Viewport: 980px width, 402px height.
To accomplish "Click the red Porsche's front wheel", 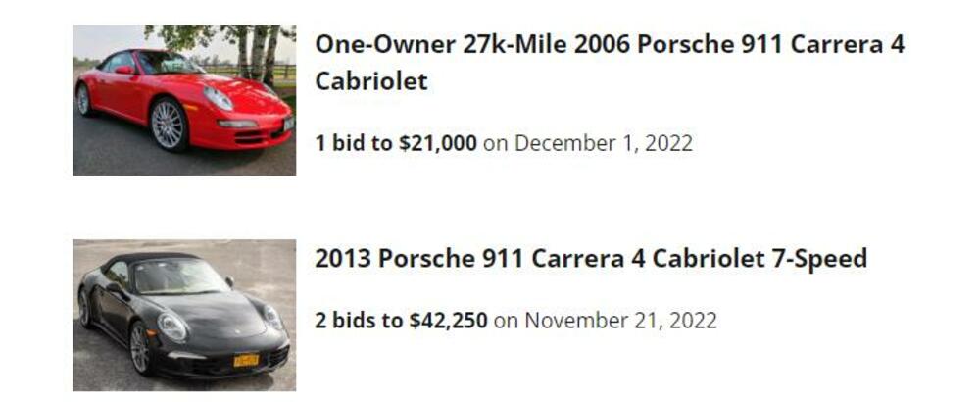I will coord(168,125).
